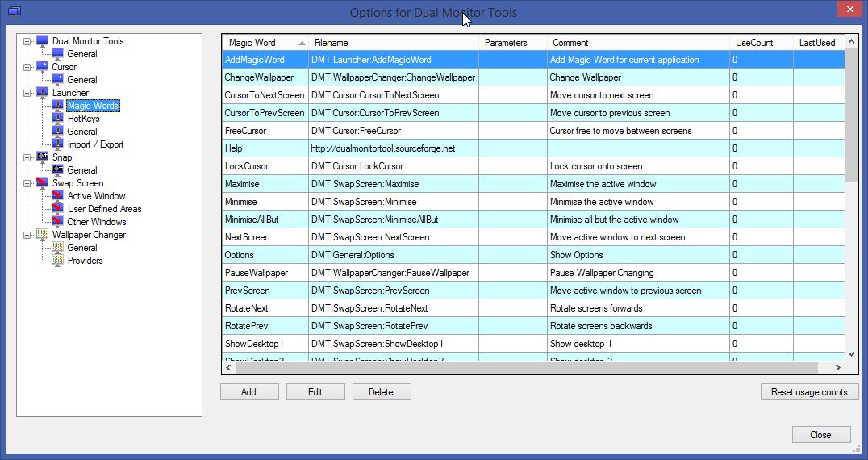
Task: Click the http://dualmonitortool.sourceforge.net filename cell
Action: point(394,148)
